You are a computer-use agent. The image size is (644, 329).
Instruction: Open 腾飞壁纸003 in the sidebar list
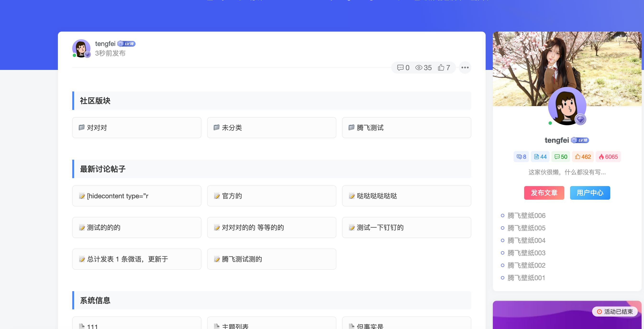pyautogui.click(x=526, y=253)
